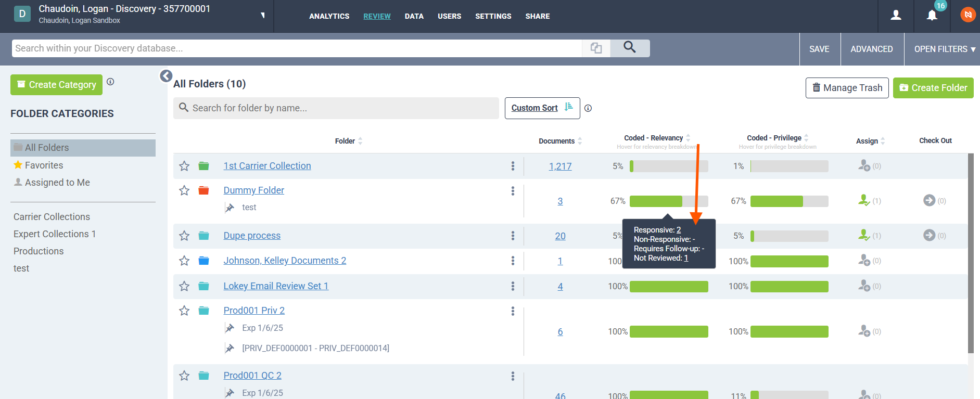Click the folder list vertical scrollbar
The width and height of the screenshot is (980, 399).
click(971, 253)
